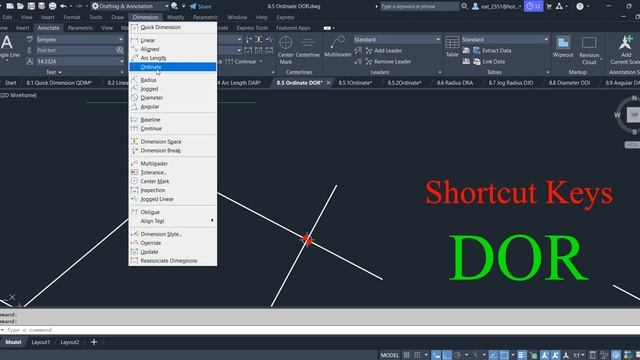The height and width of the screenshot is (360, 640).
Task: Select Jogged dimension entry
Action: coord(173,89)
